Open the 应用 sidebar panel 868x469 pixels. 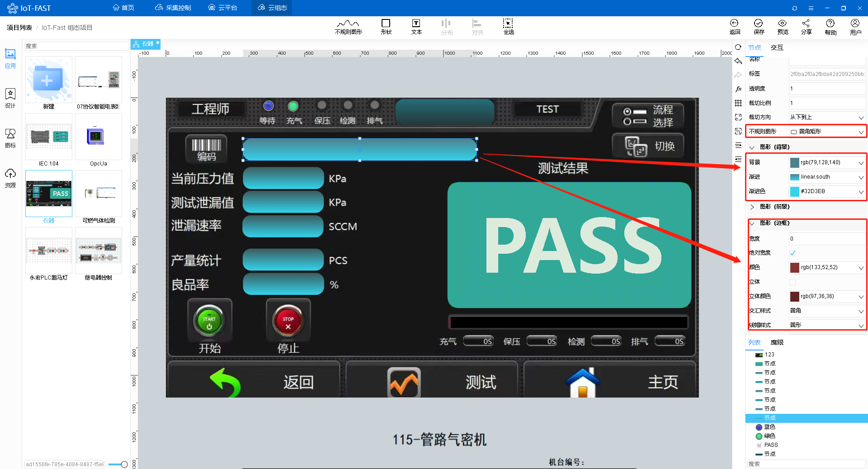[10, 59]
